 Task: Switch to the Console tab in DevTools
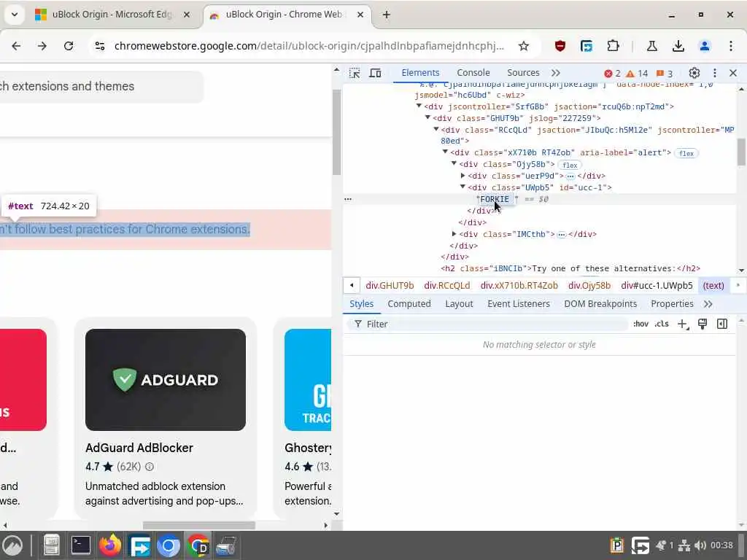pyautogui.click(x=473, y=73)
